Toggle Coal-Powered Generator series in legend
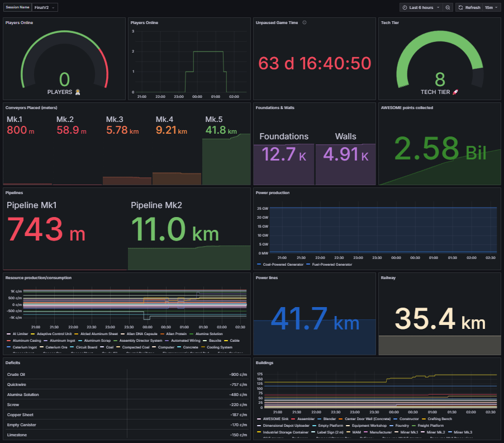 tap(283, 265)
